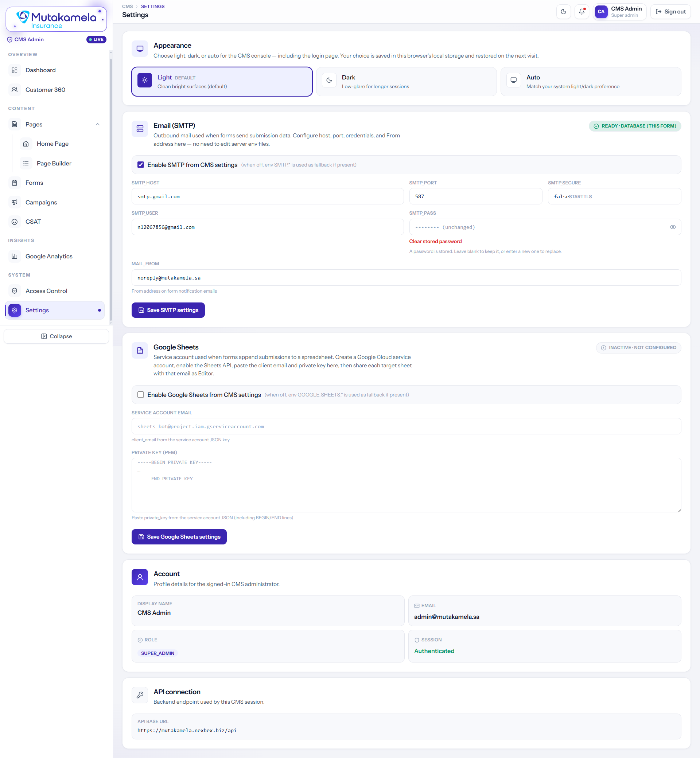The height and width of the screenshot is (758, 700).
Task: Click Save SMTP settings button
Action: (168, 310)
